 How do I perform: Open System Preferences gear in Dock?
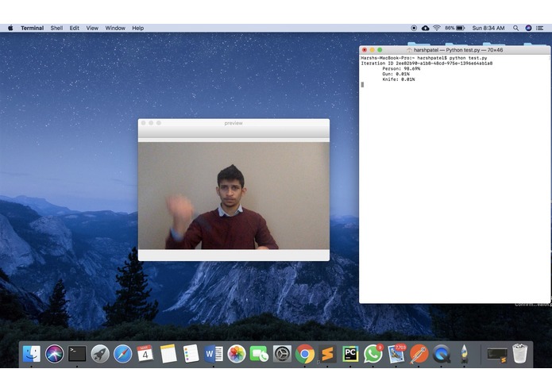click(x=282, y=354)
